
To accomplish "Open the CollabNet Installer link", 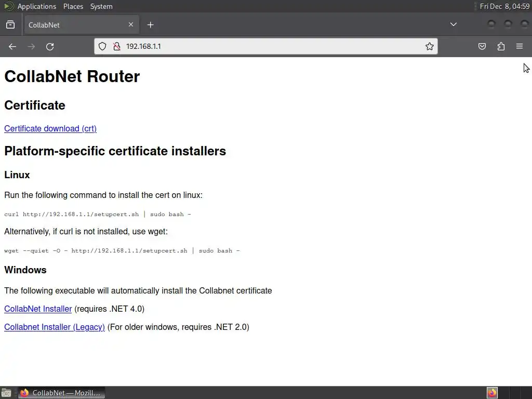I will (x=38, y=309).
